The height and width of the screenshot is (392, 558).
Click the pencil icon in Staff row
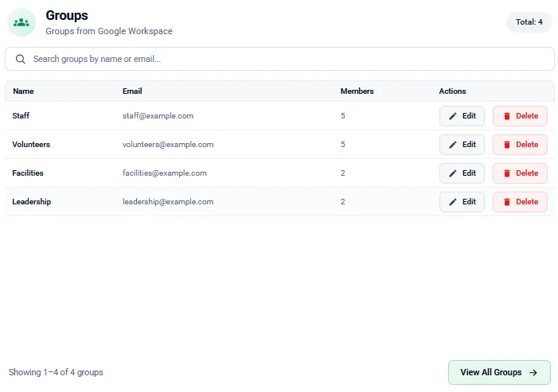coord(453,116)
